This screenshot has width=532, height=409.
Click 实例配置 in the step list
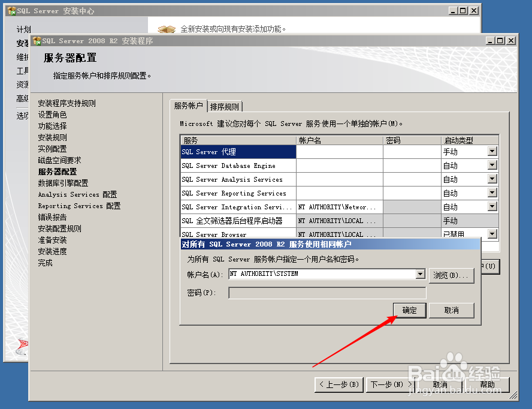coord(52,149)
